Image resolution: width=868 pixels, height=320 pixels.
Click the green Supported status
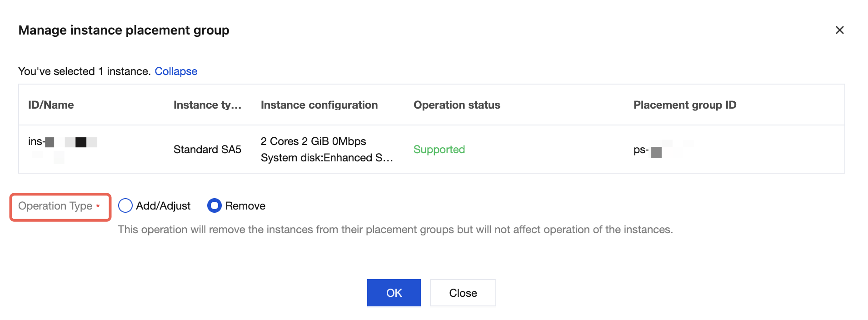point(439,150)
